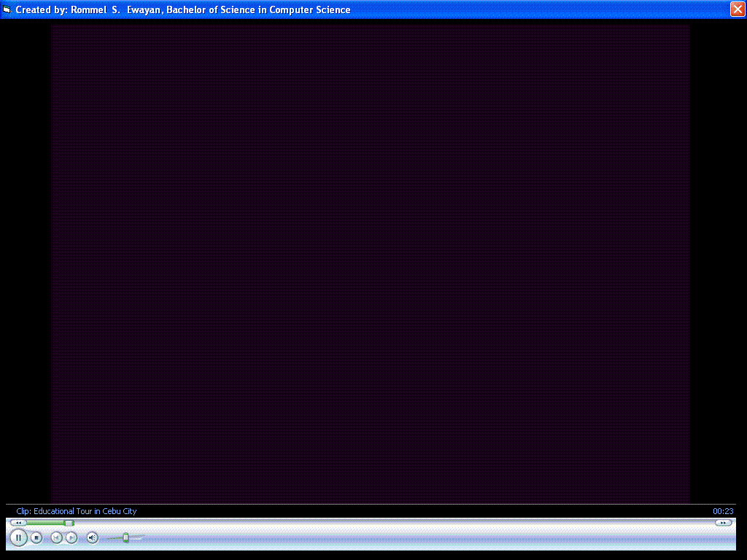Skip back to the previous clip

click(x=56, y=537)
